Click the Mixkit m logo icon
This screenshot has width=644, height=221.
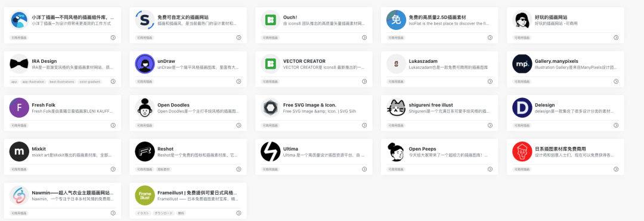click(19, 152)
